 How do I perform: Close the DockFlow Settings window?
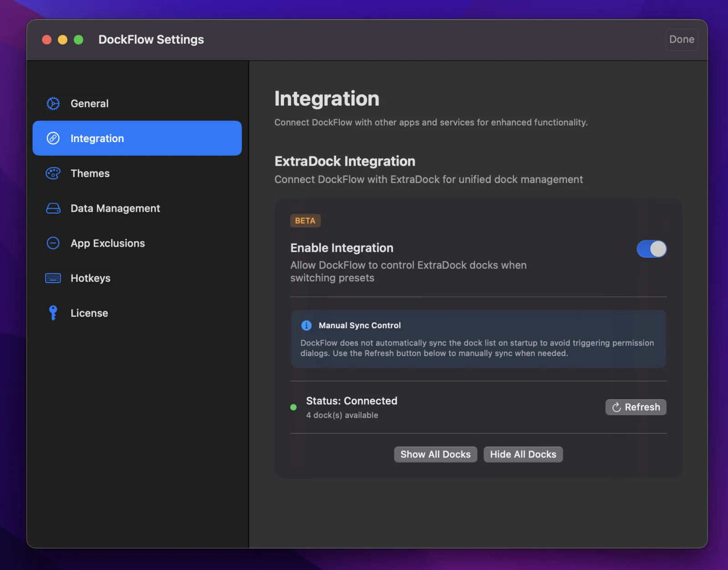pyautogui.click(x=47, y=40)
